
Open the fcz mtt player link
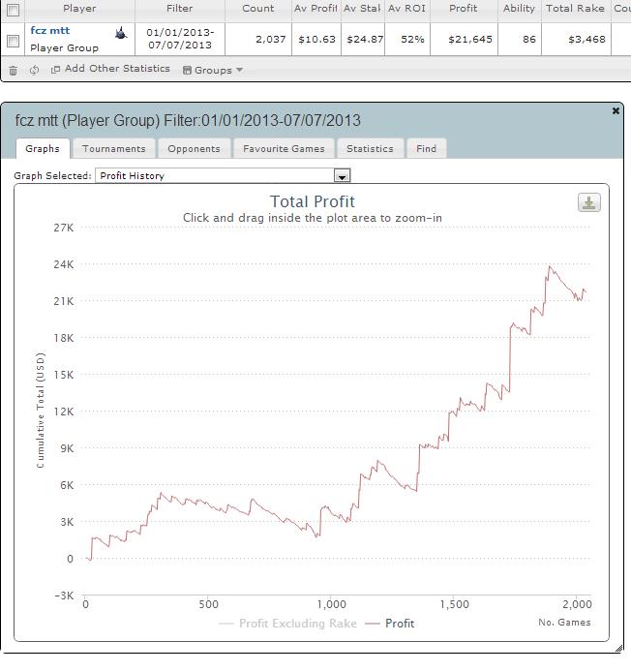[x=50, y=31]
